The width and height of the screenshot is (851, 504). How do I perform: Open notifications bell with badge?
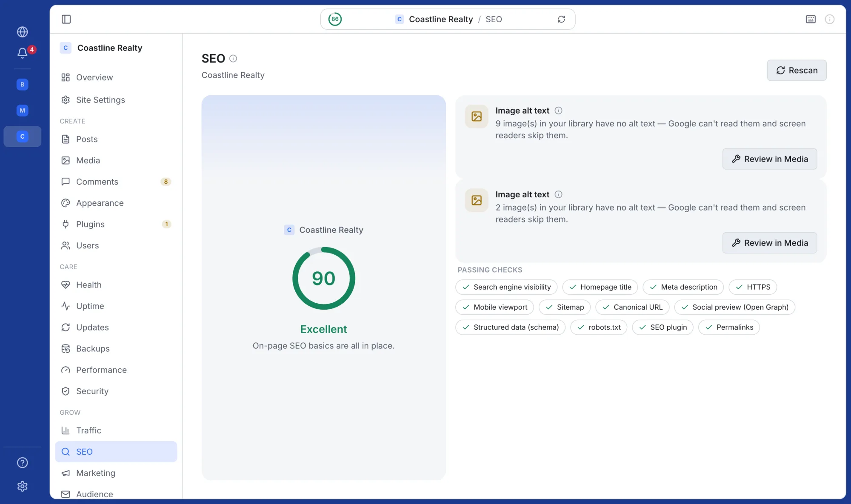point(23,53)
